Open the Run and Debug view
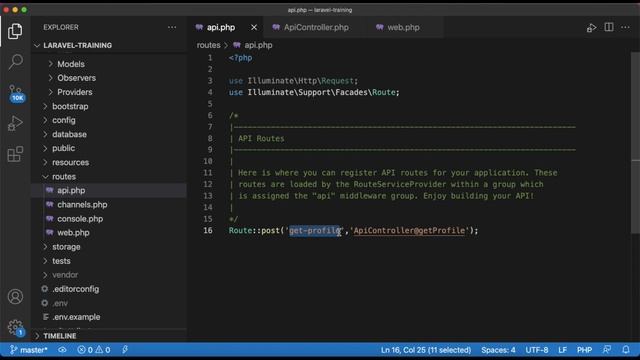The height and width of the screenshot is (360, 640). (15, 123)
